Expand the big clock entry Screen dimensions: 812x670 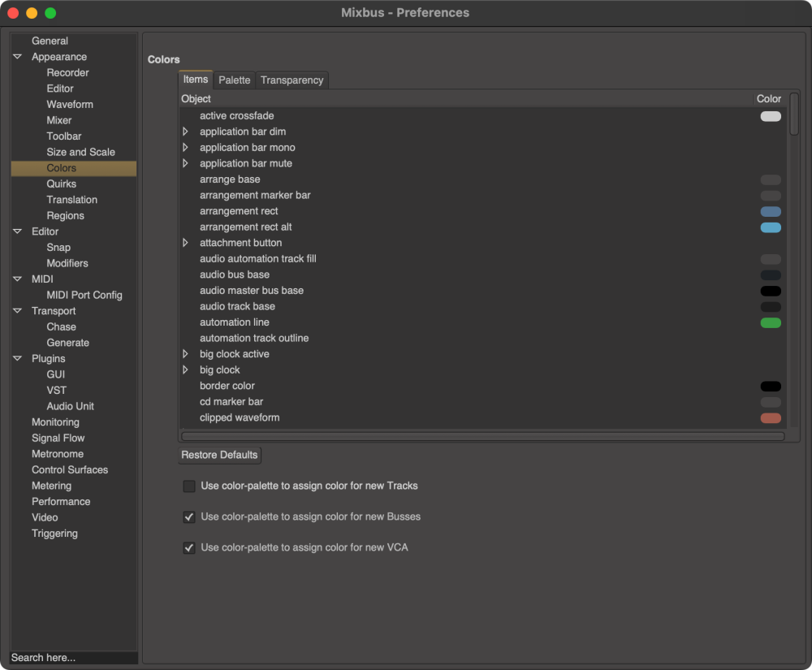click(x=184, y=370)
